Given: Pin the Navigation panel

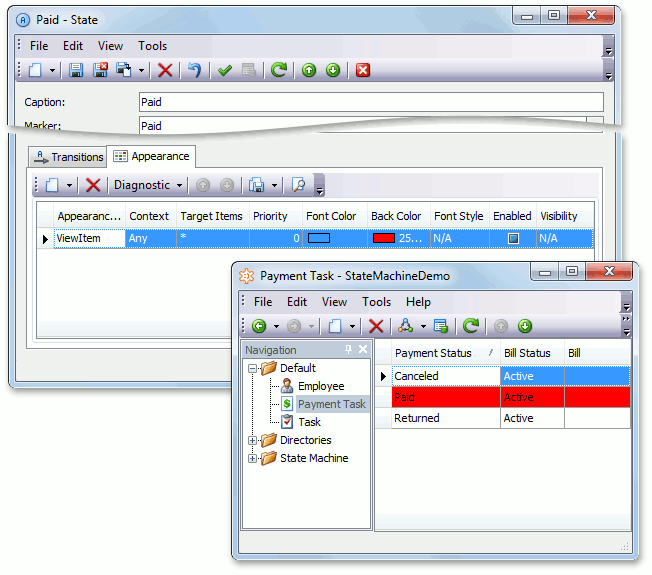Looking at the screenshot, I should [348, 350].
